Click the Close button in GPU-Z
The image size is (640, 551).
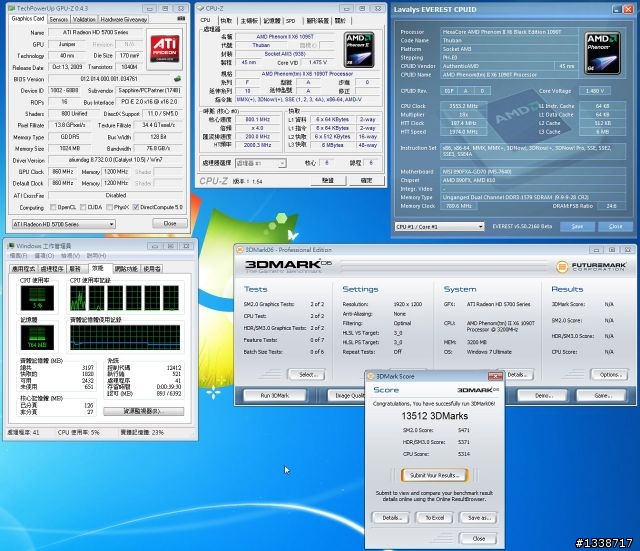[x=170, y=223]
